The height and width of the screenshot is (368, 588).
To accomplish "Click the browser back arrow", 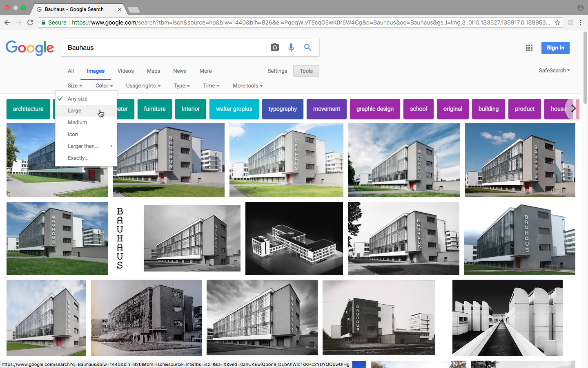I will click(7, 22).
